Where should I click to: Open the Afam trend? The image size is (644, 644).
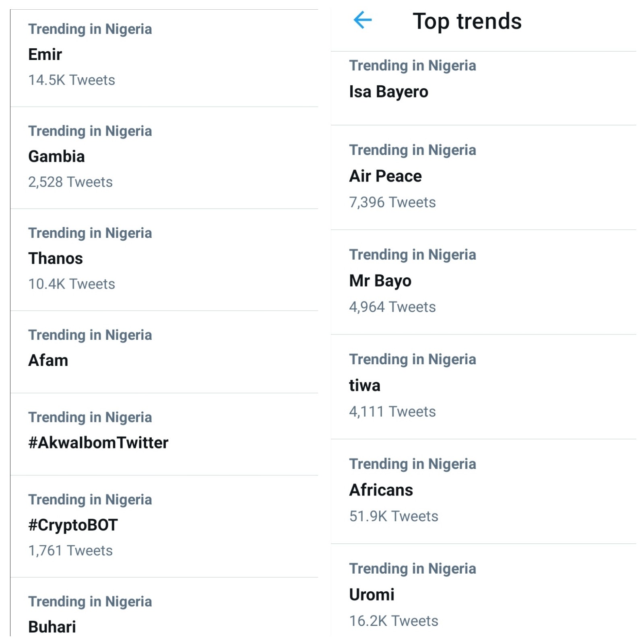click(48, 360)
